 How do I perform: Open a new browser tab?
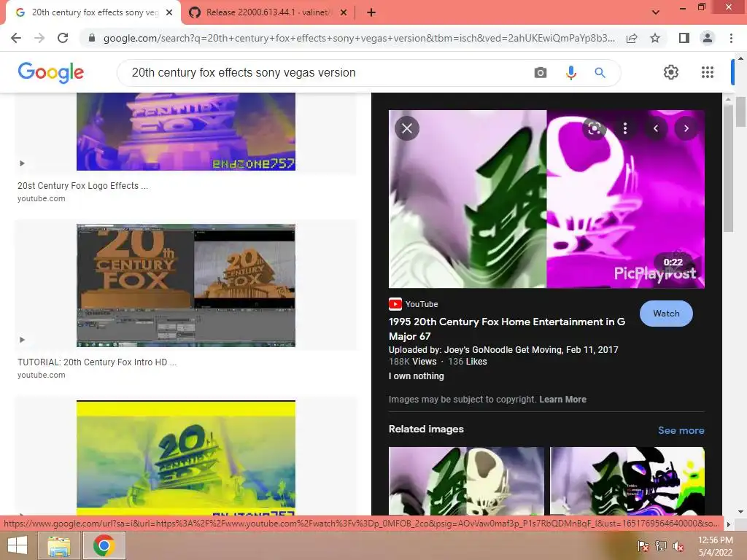pyautogui.click(x=371, y=12)
